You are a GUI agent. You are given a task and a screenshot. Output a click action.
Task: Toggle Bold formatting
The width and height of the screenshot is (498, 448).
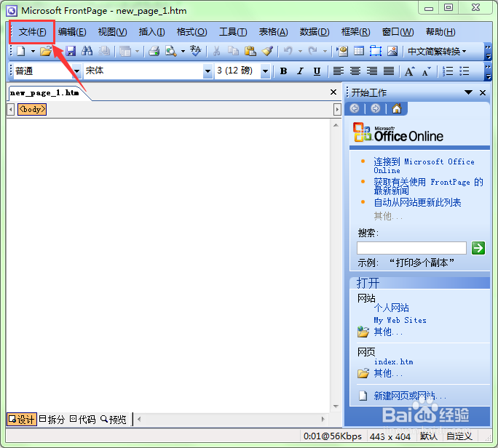(284, 71)
